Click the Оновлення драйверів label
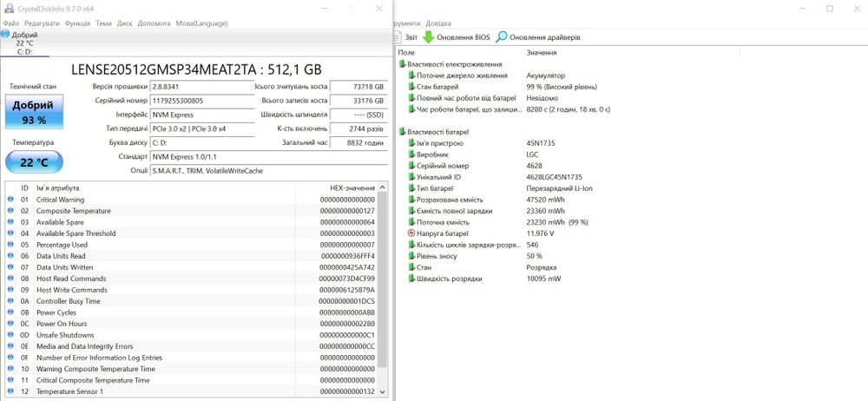This screenshot has height=401, width=868. (x=544, y=37)
